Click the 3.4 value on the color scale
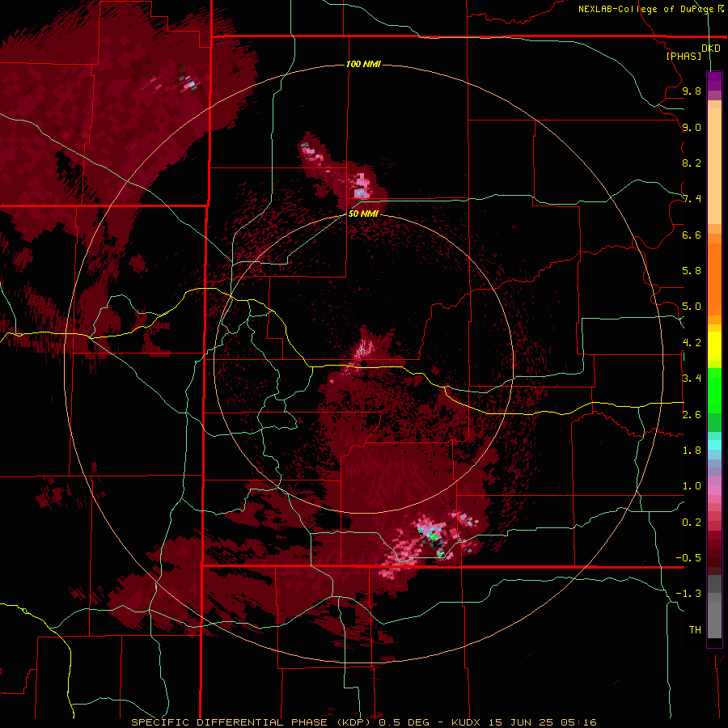 point(692,379)
